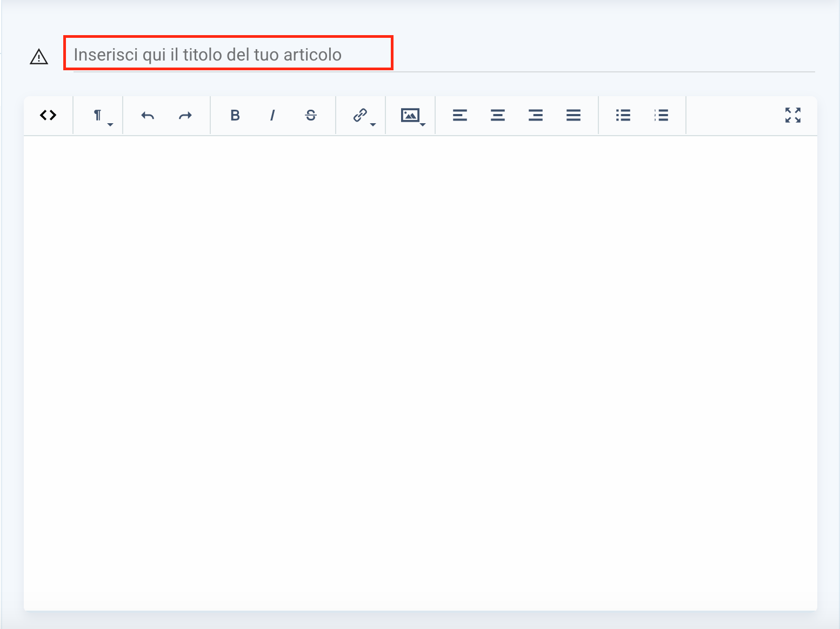Insert a bulleted list
Viewport: 840px width, 629px height.
coord(623,115)
